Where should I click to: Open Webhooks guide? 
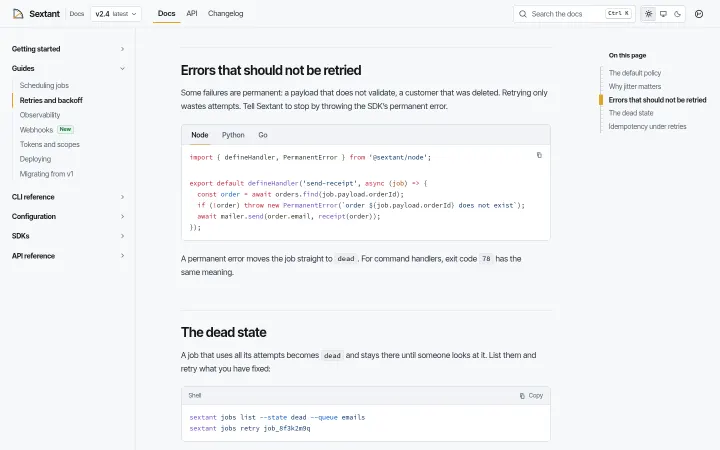tap(36, 130)
